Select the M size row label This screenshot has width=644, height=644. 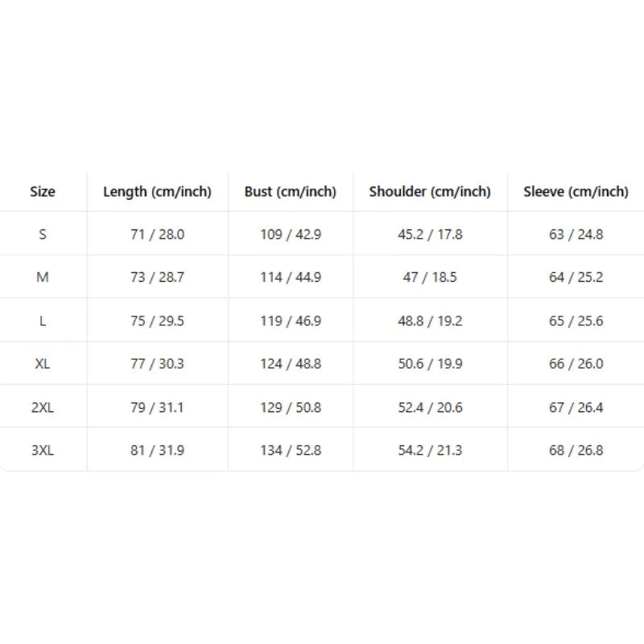43,277
